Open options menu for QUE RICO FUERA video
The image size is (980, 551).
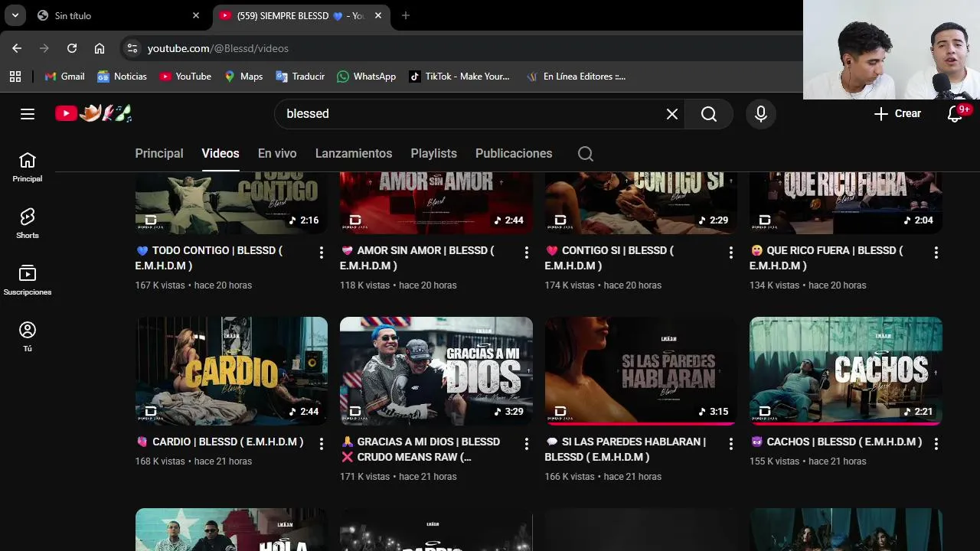tap(936, 253)
